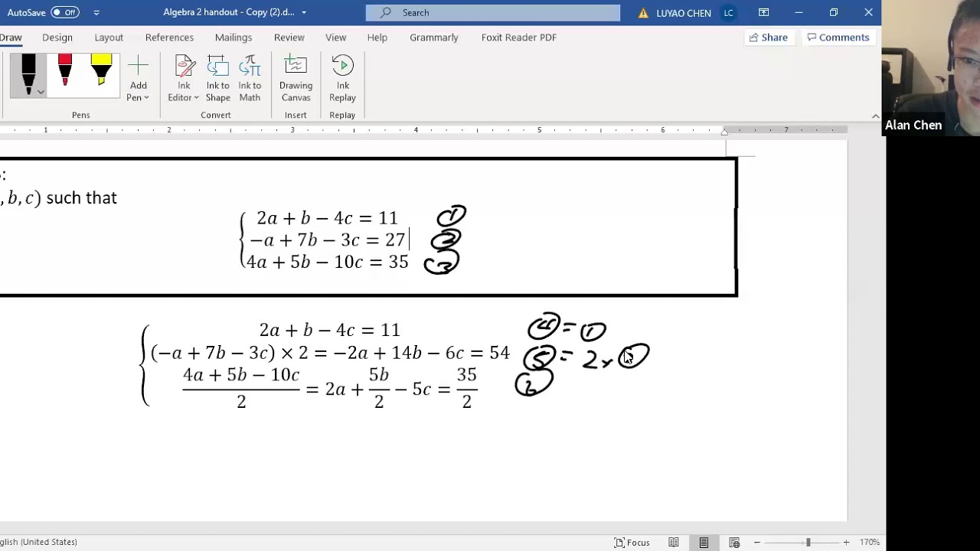Click the language status English (United States)
The height and width of the screenshot is (551, 980).
click(x=38, y=542)
